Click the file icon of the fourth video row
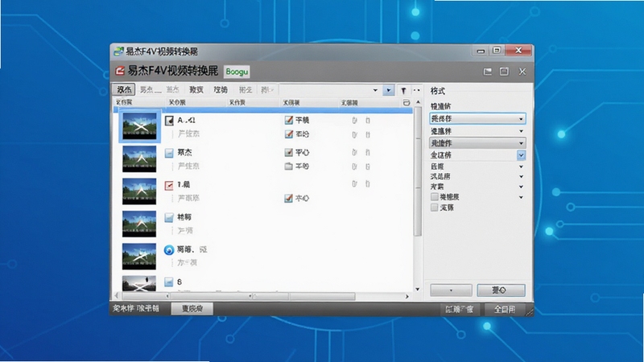This screenshot has width=644, height=362. coord(169,217)
